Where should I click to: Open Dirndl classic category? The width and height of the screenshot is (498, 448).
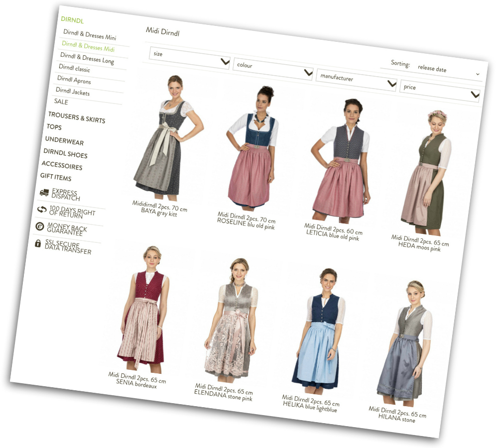[x=74, y=68]
